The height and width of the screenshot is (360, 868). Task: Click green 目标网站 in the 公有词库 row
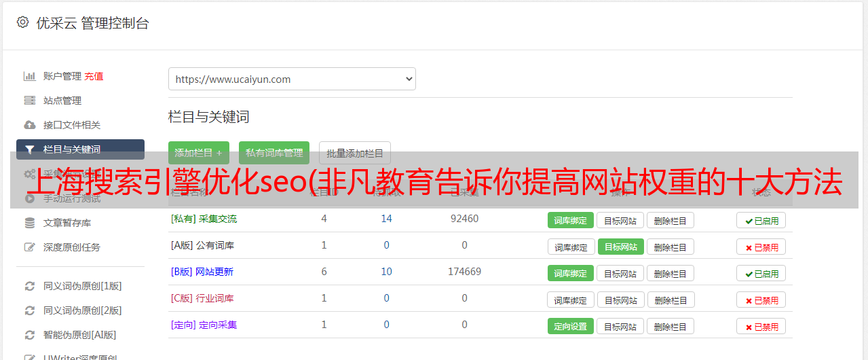click(x=620, y=247)
